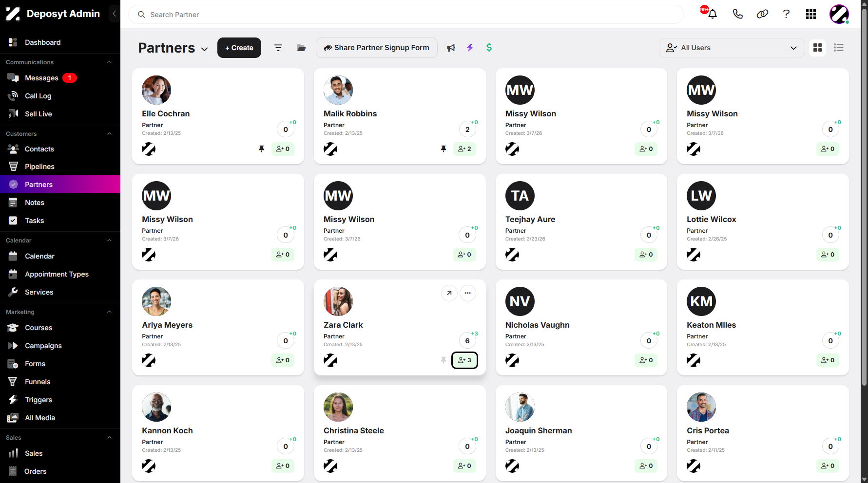
Task: Click the open folder icon in toolbar
Action: pyautogui.click(x=301, y=48)
